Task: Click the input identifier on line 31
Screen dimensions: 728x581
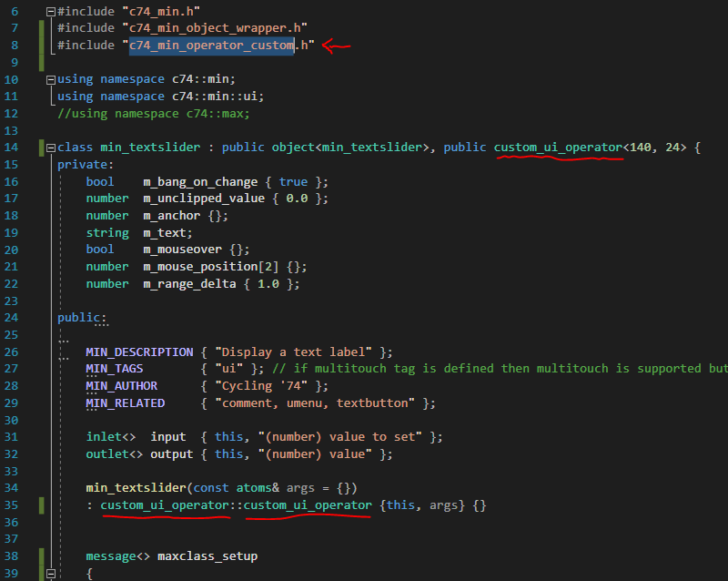Action: coord(168,437)
